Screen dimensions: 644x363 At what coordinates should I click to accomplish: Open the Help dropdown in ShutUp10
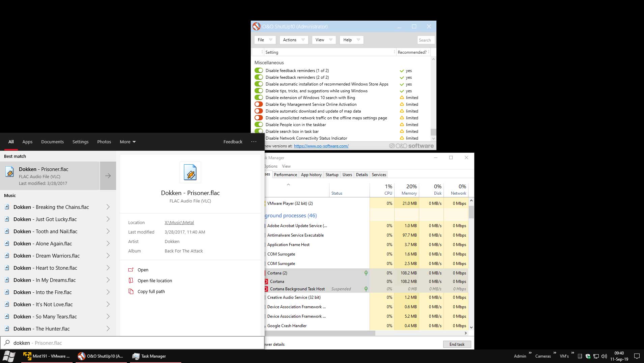351,40
